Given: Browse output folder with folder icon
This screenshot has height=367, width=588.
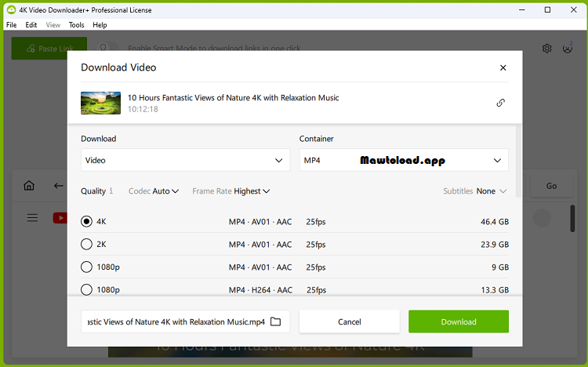Looking at the screenshot, I should tap(276, 322).
